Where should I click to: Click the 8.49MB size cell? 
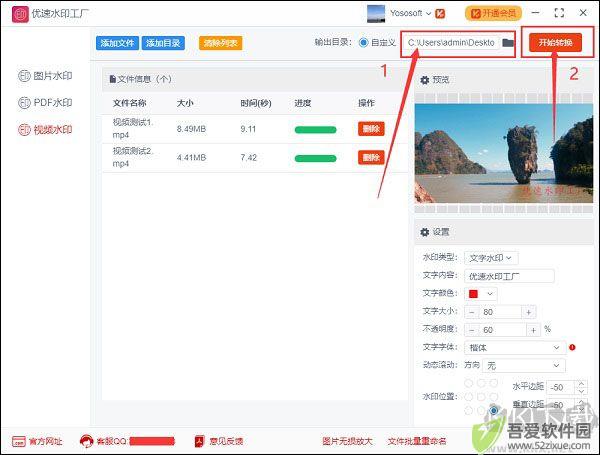[x=191, y=129]
